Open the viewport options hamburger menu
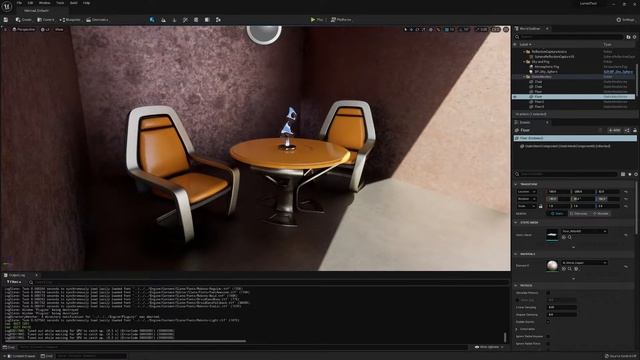This screenshot has width=640, height=360. [5, 29]
